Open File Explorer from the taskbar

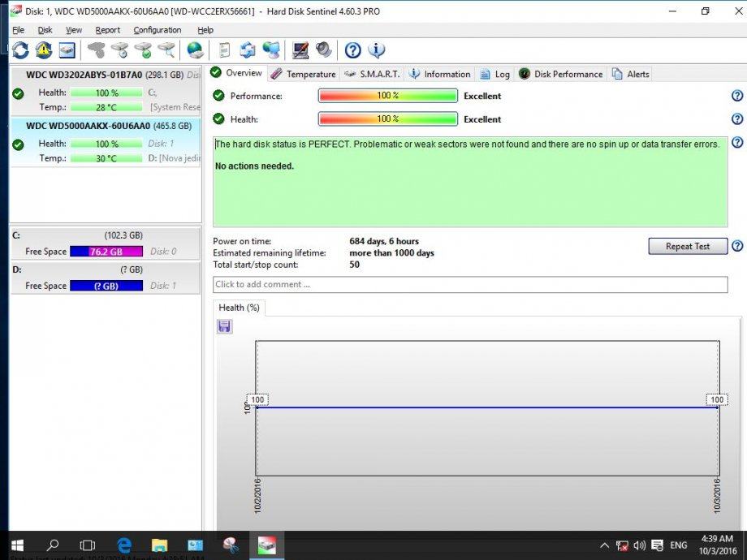click(x=160, y=545)
